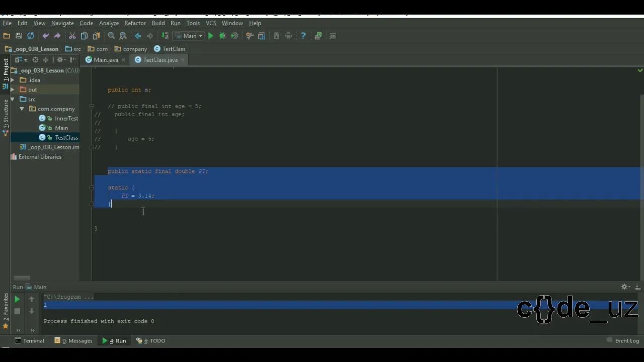The width and height of the screenshot is (644, 362).
Task: Close the TestClass.java tab
Action: coord(183,60)
